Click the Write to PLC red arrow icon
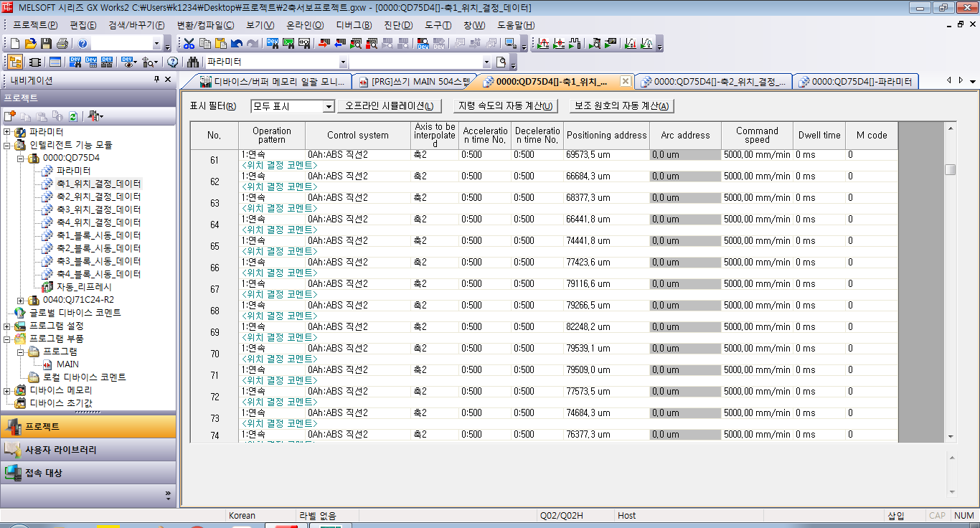This screenshot has height=528, width=980. pyautogui.click(x=323, y=44)
